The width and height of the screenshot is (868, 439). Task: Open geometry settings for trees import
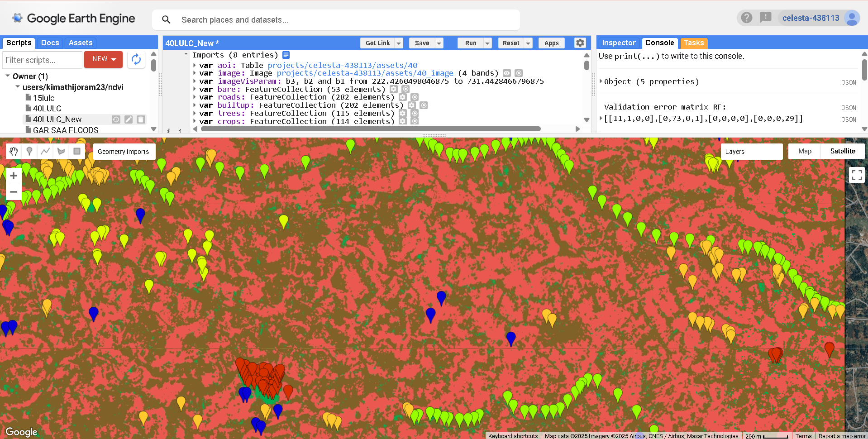pyautogui.click(x=403, y=113)
